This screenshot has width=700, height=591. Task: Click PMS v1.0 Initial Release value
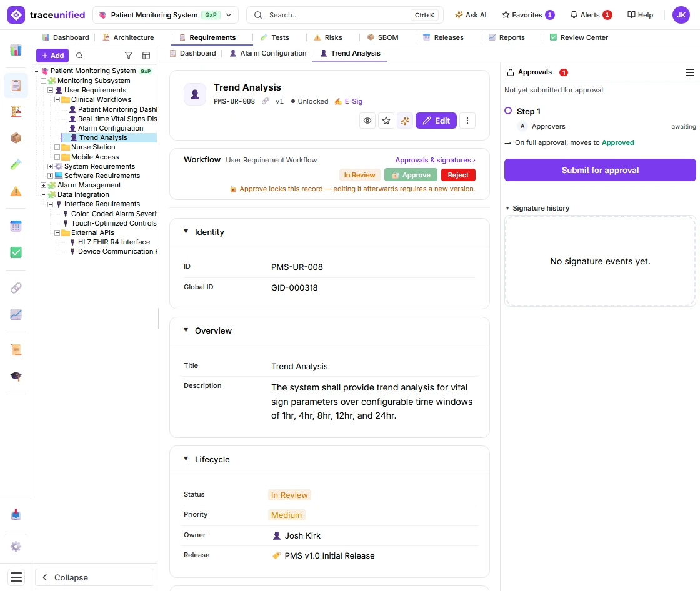click(x=329, y=556)
